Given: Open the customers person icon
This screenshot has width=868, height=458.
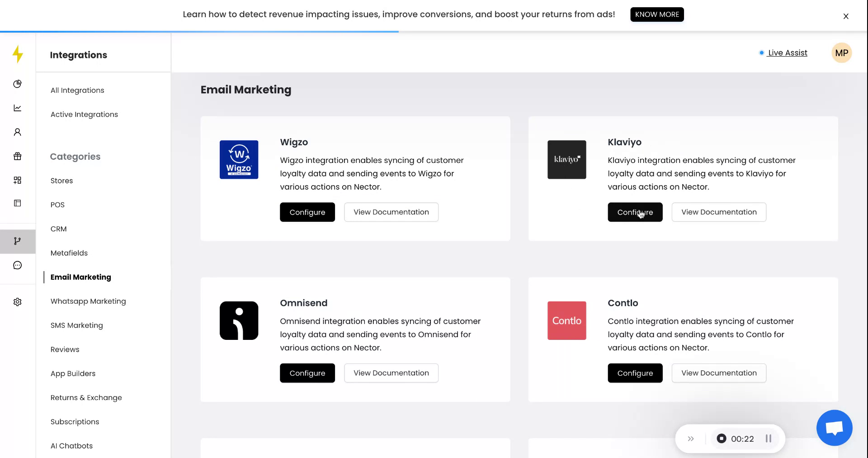Looking at the screenshot, I should [17, 132].
